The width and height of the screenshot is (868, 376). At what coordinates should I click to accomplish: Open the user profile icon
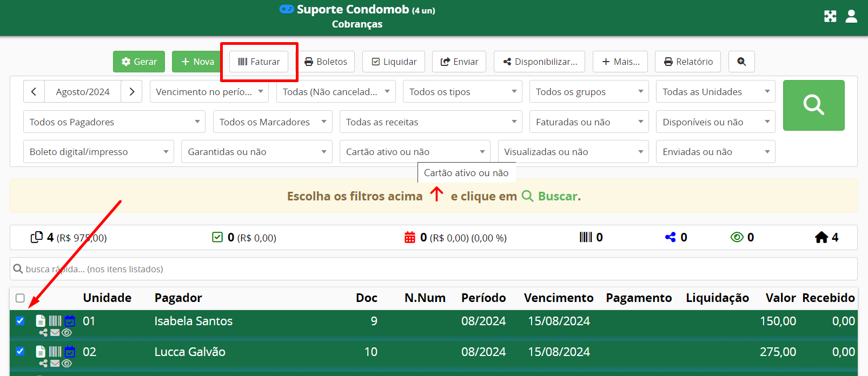[851, 16]
